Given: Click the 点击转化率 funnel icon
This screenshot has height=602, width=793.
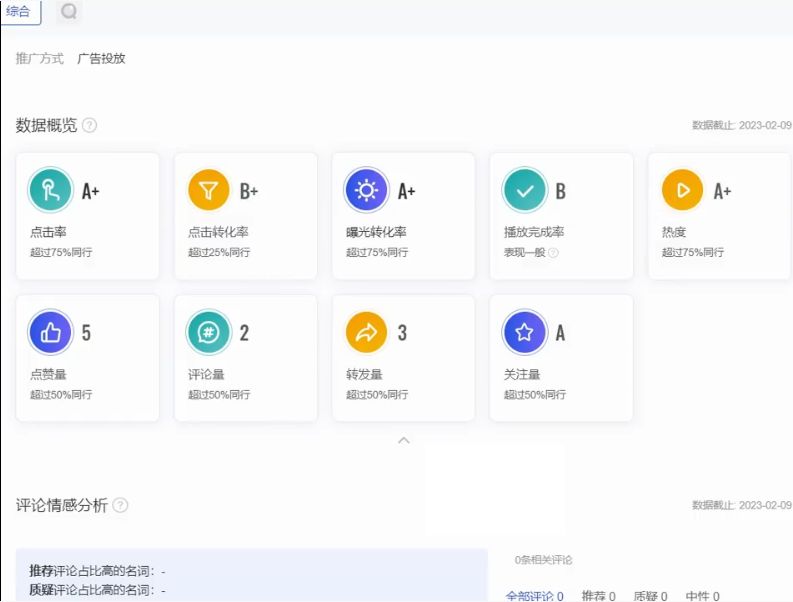Looking at the screenshot, I should click(208, 190).
